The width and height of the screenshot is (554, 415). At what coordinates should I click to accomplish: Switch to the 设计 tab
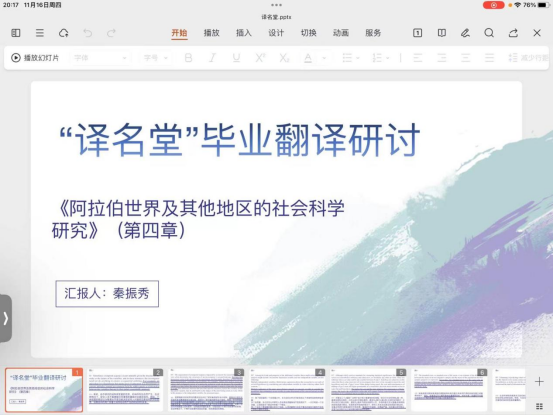point(276,33)
